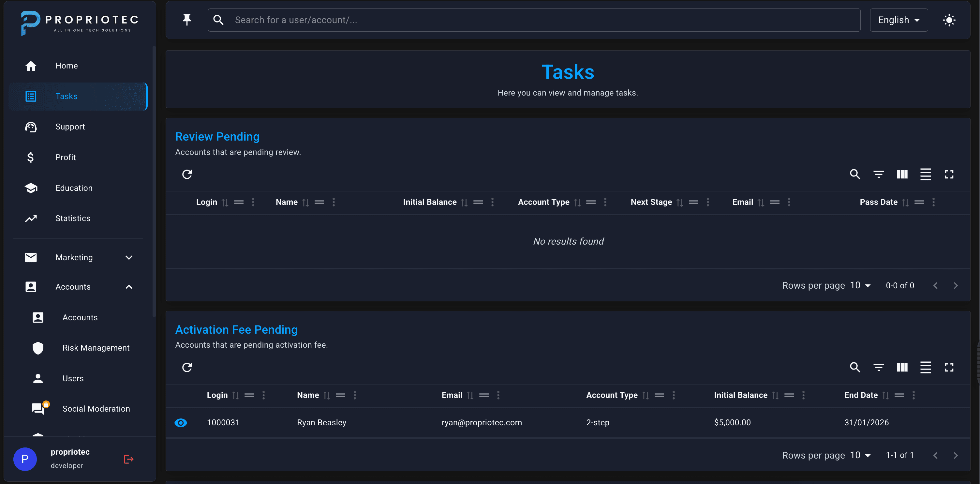
Task: Toggle filters in Activation Fee Pending toolbar
Action: (x=878, y=368)
